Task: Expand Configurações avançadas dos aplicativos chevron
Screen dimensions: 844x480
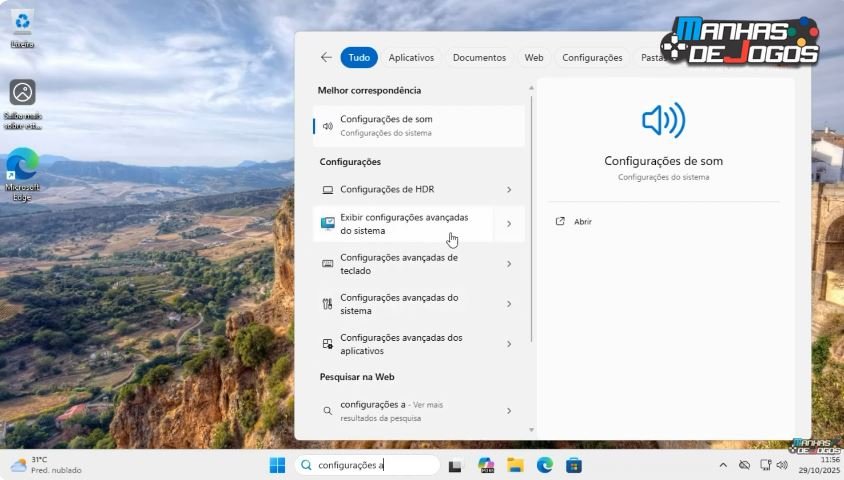Action: [x=508, y=344]
